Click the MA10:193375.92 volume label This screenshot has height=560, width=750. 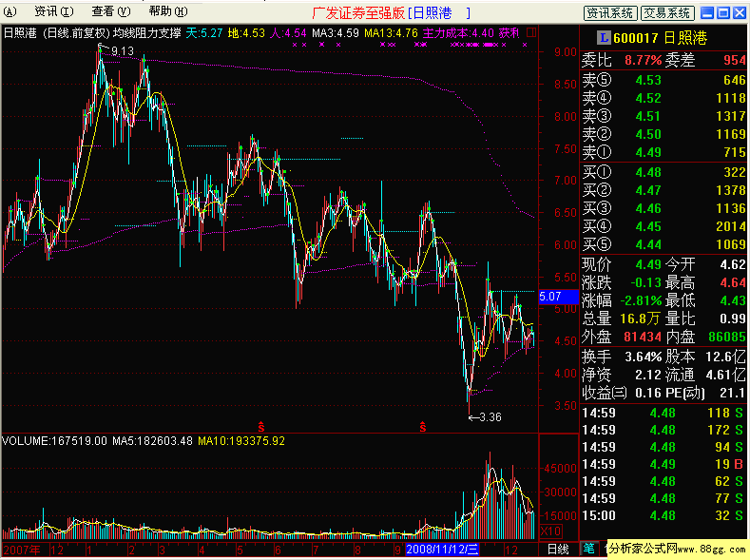(x=241, y=440)
